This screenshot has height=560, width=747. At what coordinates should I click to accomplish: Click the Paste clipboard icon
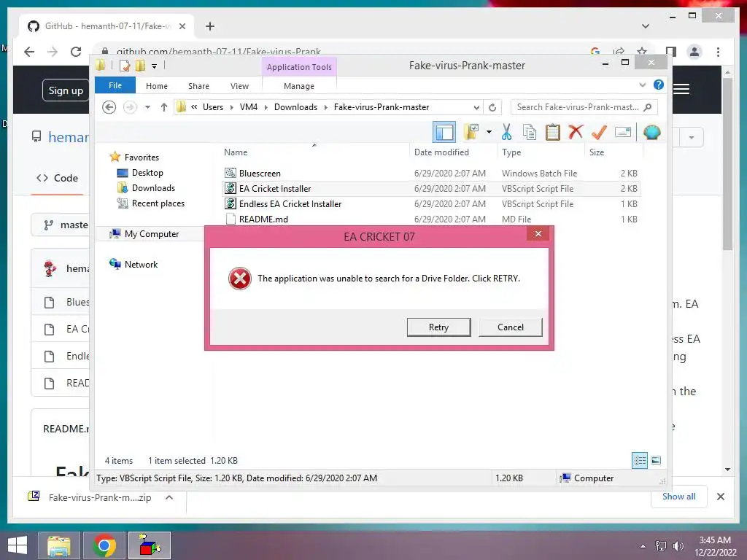coord(553,133)
